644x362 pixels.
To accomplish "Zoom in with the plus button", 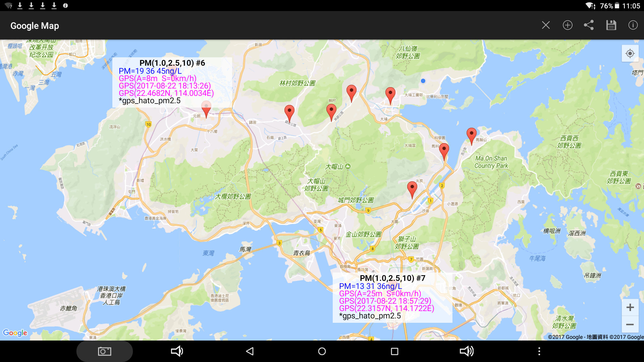I will pos(630,307).
